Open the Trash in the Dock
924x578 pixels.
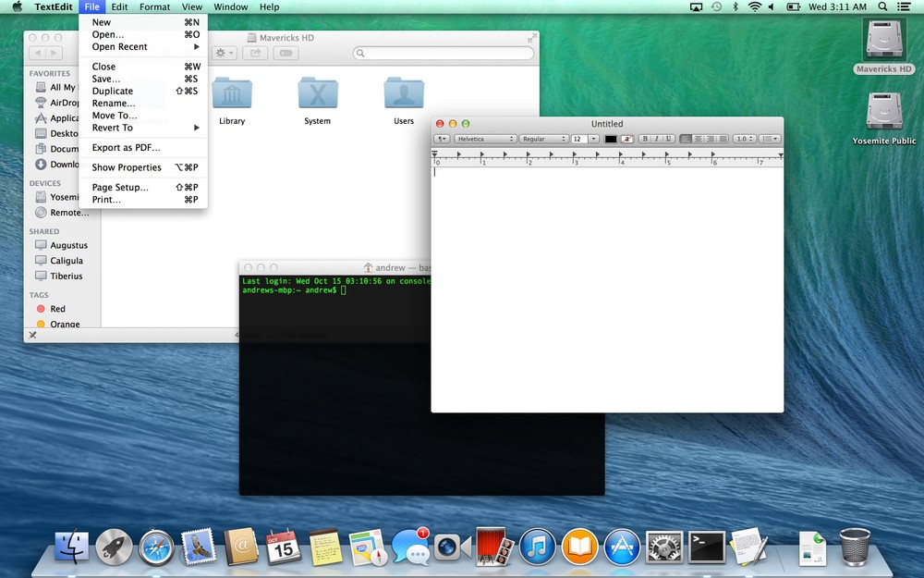coord(855,547)
